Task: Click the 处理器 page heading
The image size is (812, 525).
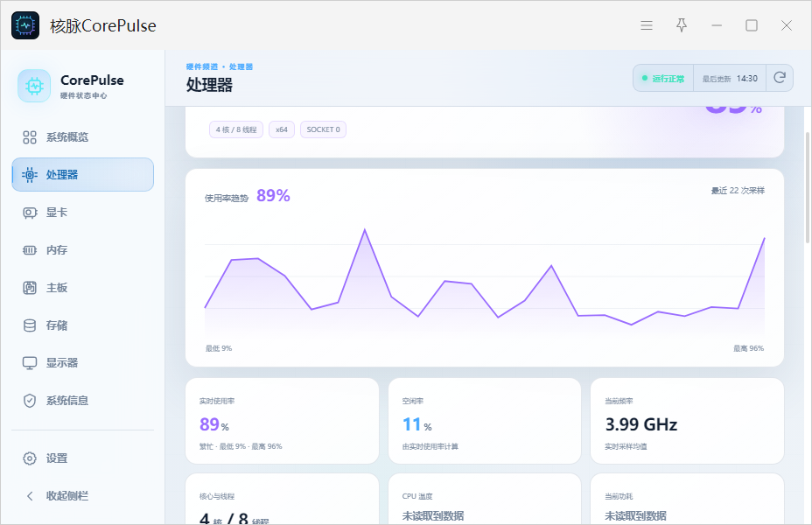Action: [209, 85]
